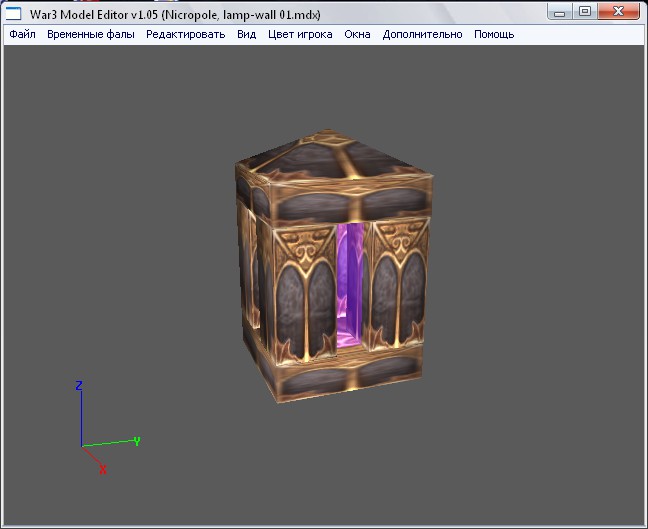The image size is (648, 529).
Task: Maximize the War3 Model Editor window
Action: (x=584, y=12)
